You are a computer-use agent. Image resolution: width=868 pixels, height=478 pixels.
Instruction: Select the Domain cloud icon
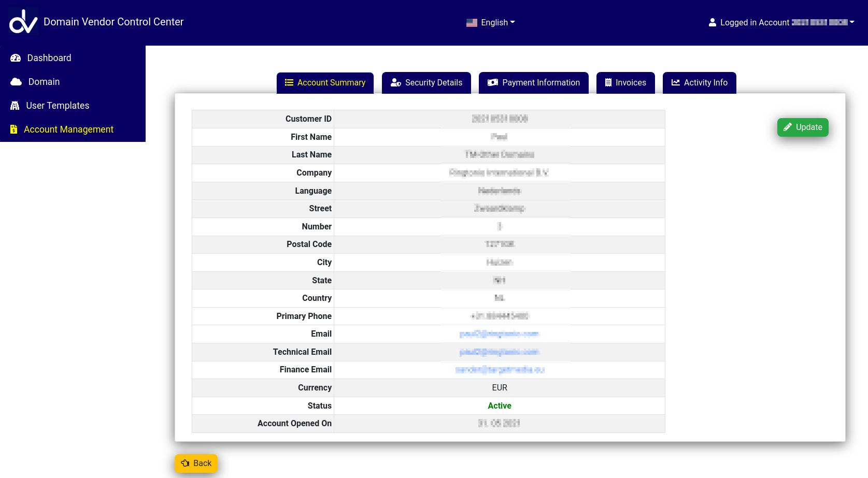[x=16, y=81]
